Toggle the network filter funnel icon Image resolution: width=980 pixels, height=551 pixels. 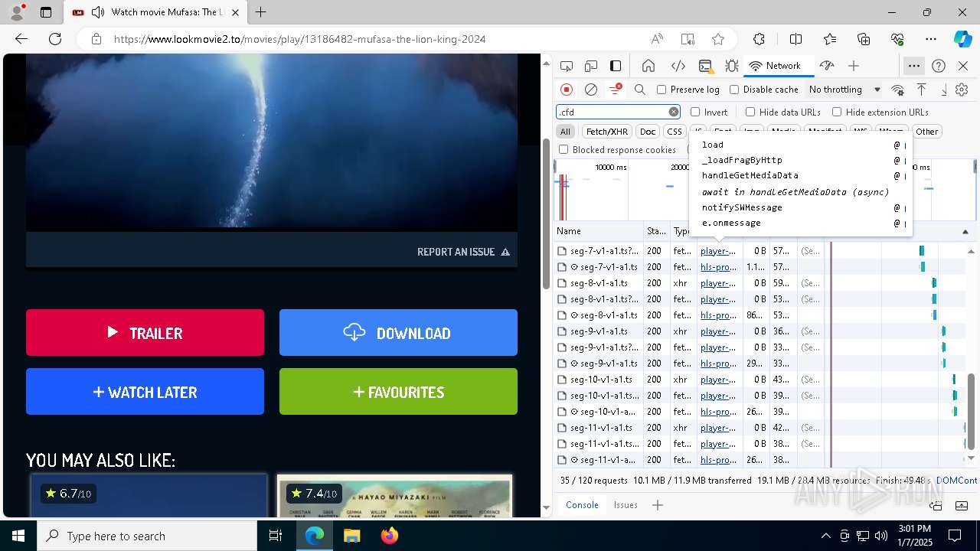[x=615, y=90]
